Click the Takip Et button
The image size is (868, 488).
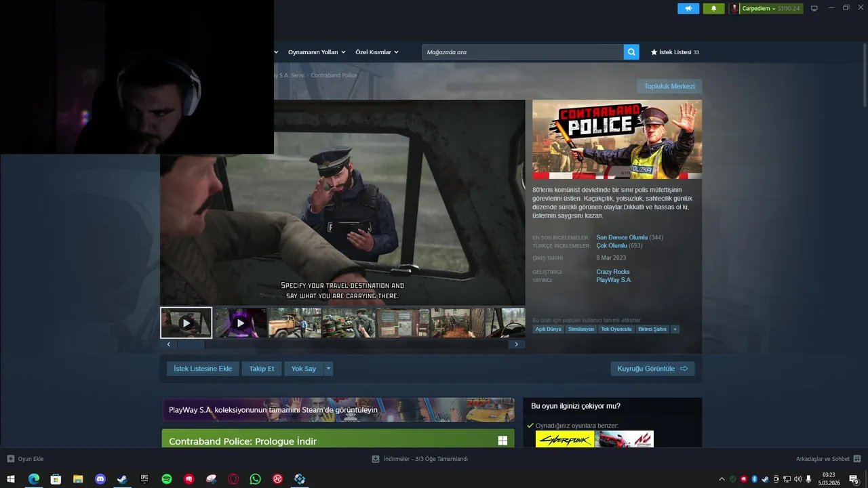[262, 369]
